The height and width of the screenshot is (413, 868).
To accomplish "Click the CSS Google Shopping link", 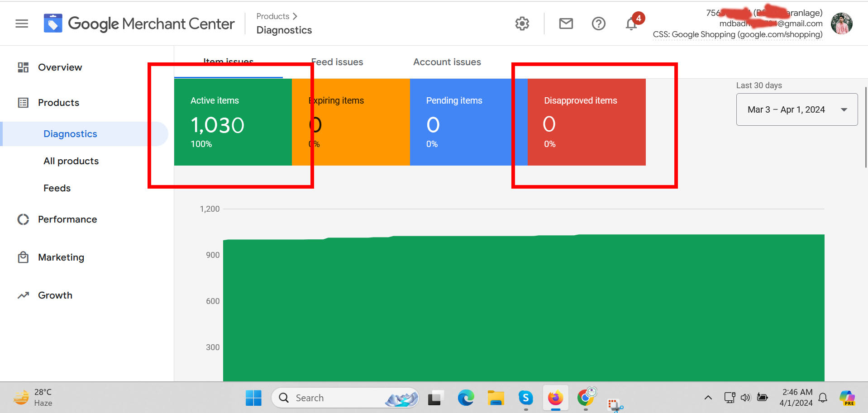I will click(x=738, y=34).
